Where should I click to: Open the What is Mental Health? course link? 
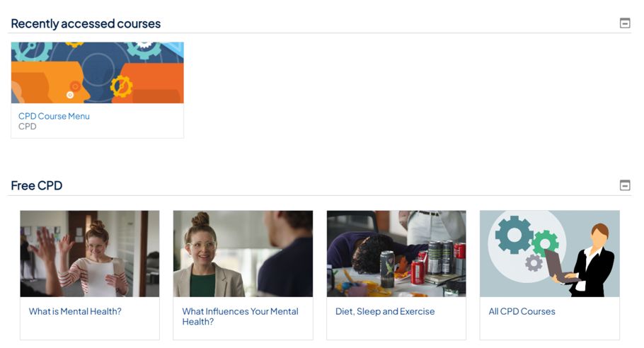pos(75,311)
